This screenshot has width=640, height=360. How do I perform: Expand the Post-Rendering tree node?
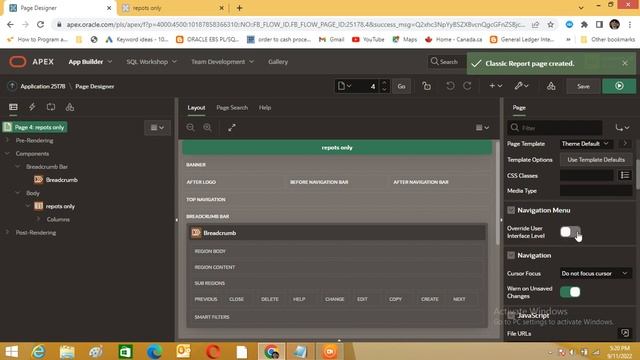click(7, 232)
